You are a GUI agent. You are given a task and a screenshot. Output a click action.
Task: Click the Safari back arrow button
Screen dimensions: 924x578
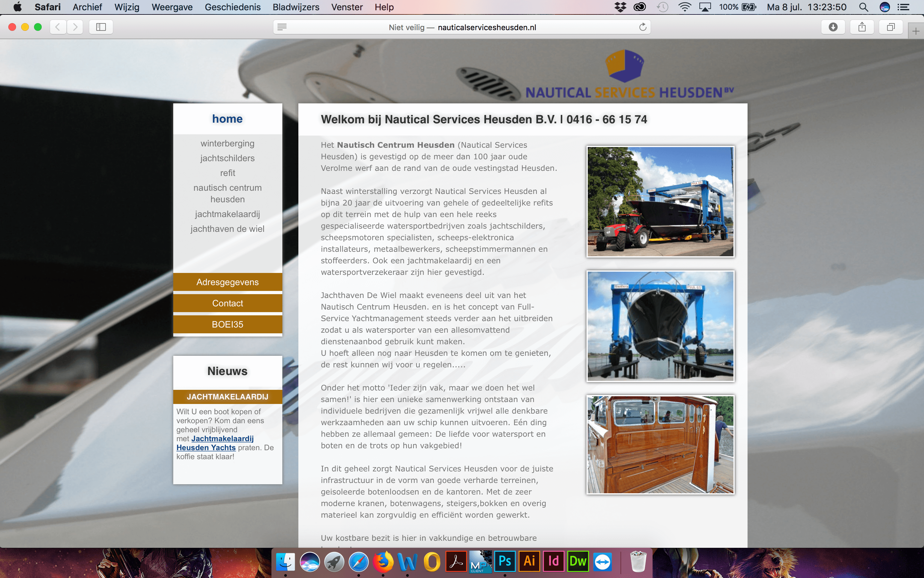(x=58, y=27)
